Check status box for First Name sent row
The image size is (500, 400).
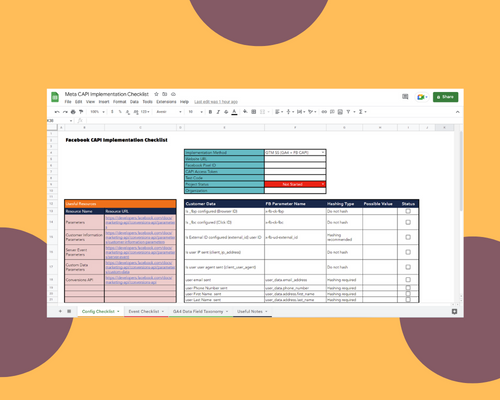click(x=408, y=294)
